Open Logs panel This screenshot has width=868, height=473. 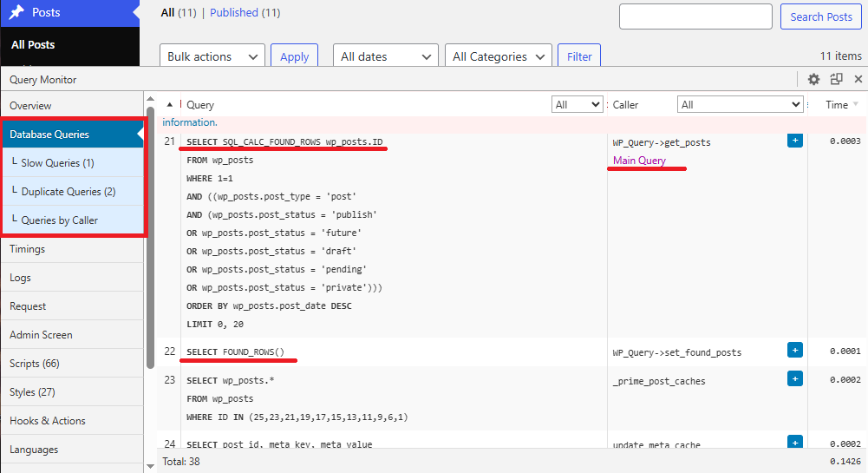click(72, 278)
